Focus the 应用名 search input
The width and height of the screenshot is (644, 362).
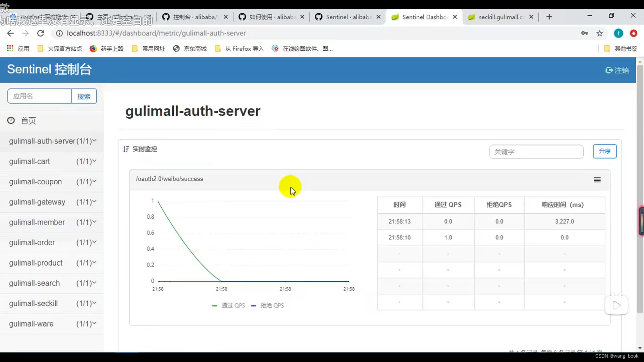pyautogui.click(x=39, y=97)
